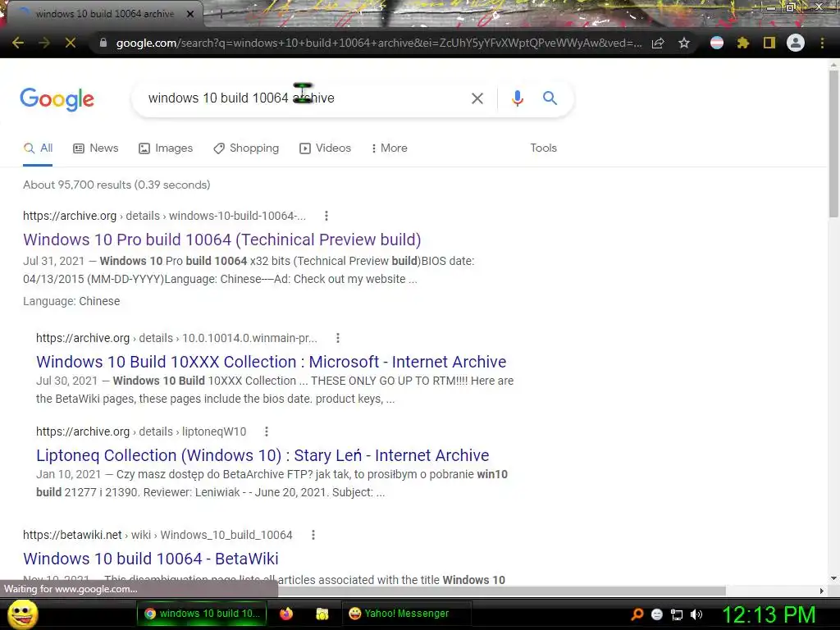The width and height of the screenshot is (840, 630).
Task: Open Yahoo! Messenger taskbar window
Action: click(406, 614)
